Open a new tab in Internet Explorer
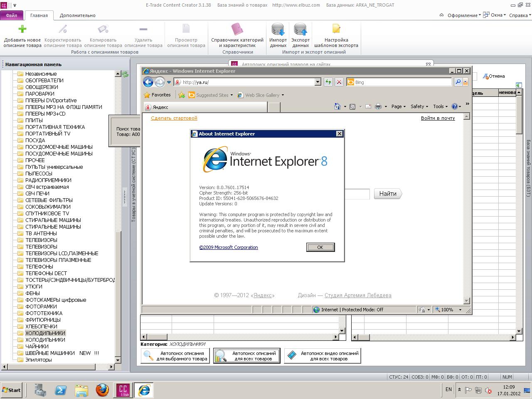532x399 pixels. point(274,107)
